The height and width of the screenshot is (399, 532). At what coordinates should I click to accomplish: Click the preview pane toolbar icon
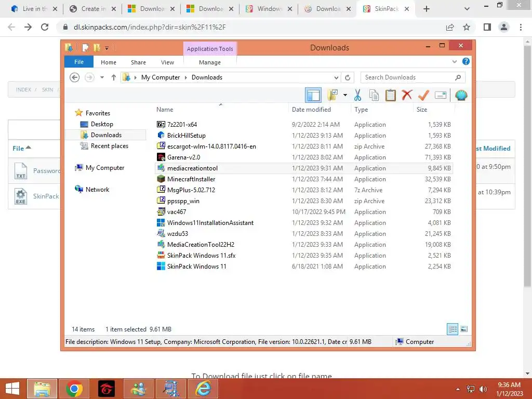[313, 95]
